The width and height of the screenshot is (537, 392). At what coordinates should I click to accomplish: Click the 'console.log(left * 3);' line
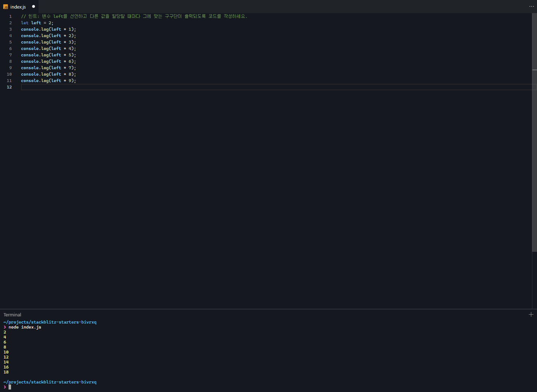click(49, 42)
